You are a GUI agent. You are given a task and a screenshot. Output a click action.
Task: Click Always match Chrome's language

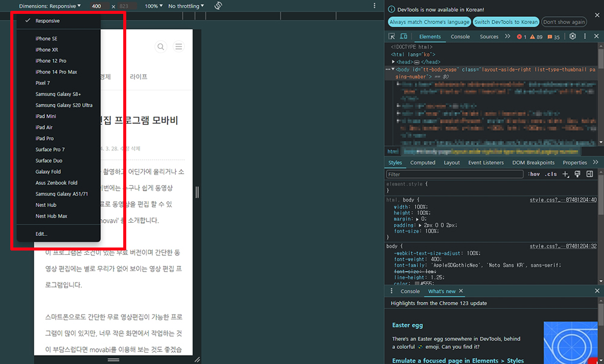[x=429, y=22]
